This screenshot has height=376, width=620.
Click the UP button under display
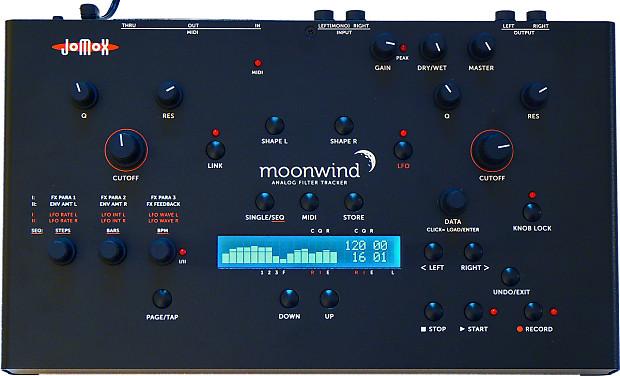click(x=329, y=299)
